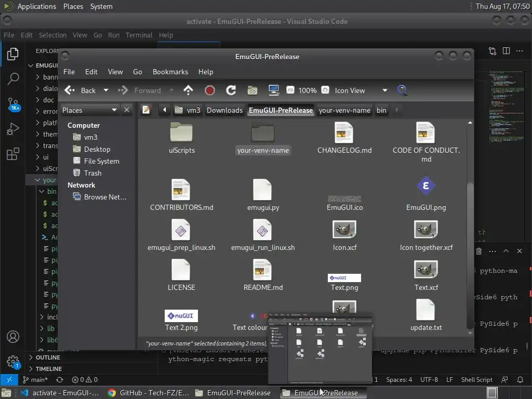Open the Accounts icon in VS Code
The width and height of the screenshot is (532, 399).
(13, 337)
